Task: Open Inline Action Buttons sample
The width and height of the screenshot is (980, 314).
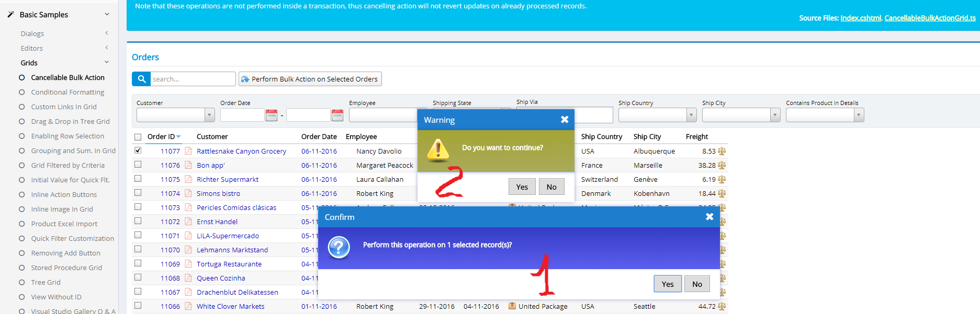Action: pyautogui.click(x=64, y=194)
